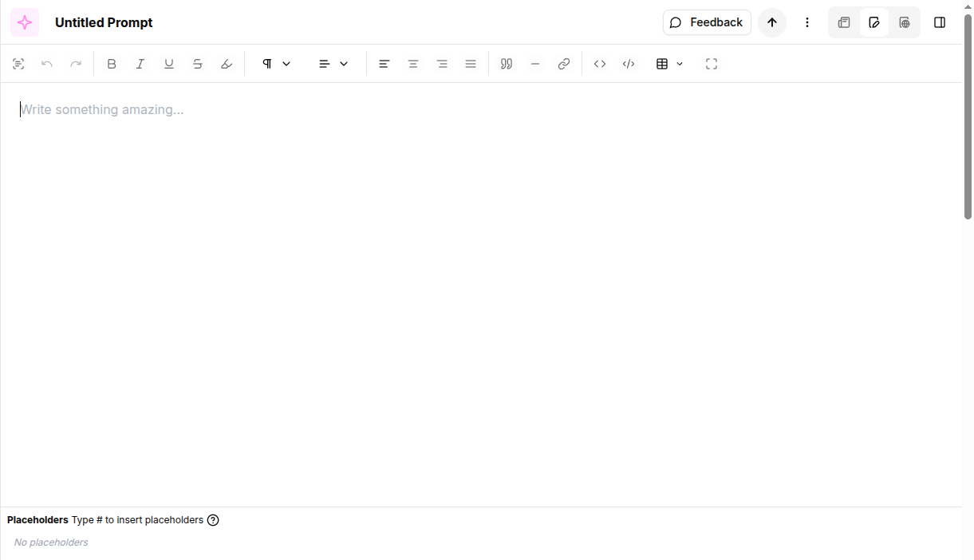Switch to the globe view tab
The image size is (974, 560).
click(x=905, y=22)
